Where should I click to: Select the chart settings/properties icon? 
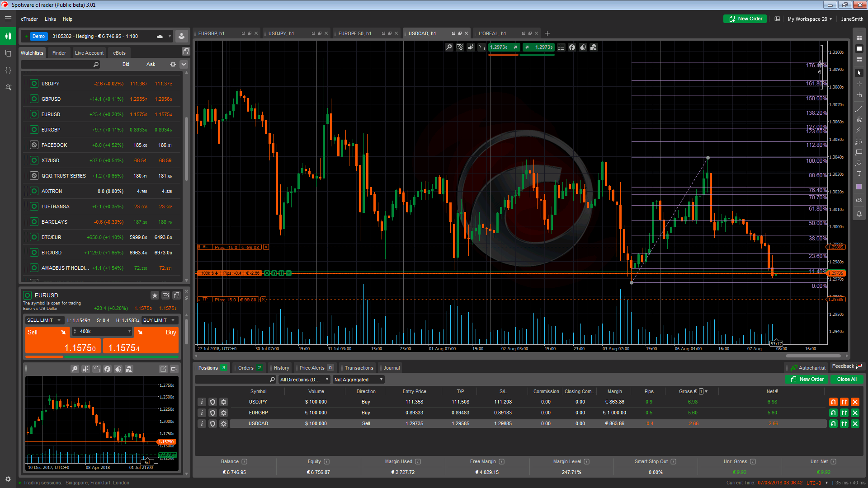pyautogui.click(x=461, y=47)
